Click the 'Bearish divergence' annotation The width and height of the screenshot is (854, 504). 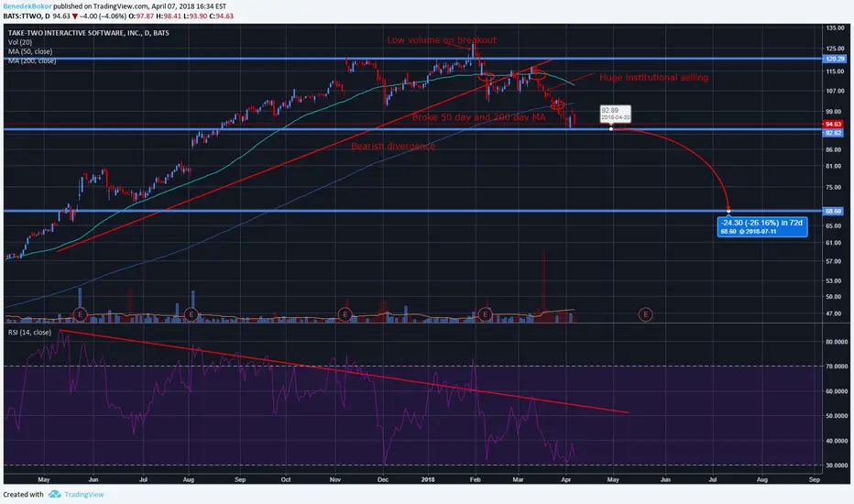point(393,146)
